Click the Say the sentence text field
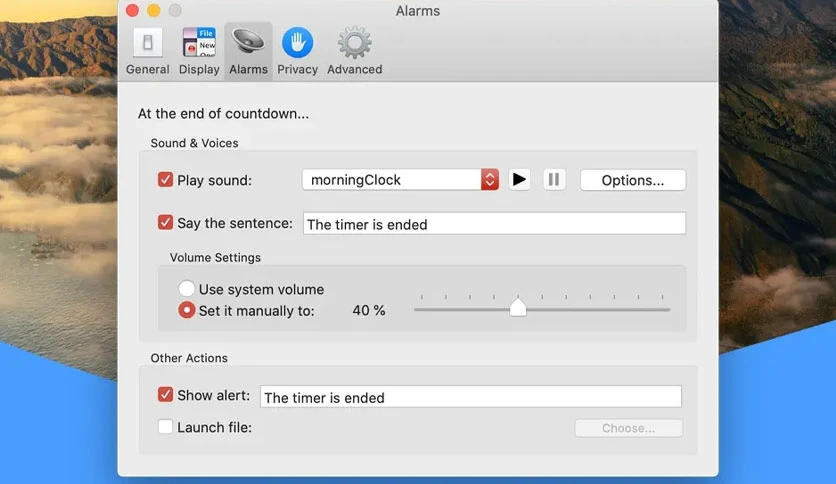Image resolution: width=836 pixels, height=484 pixels. click(x=494, y=223)
